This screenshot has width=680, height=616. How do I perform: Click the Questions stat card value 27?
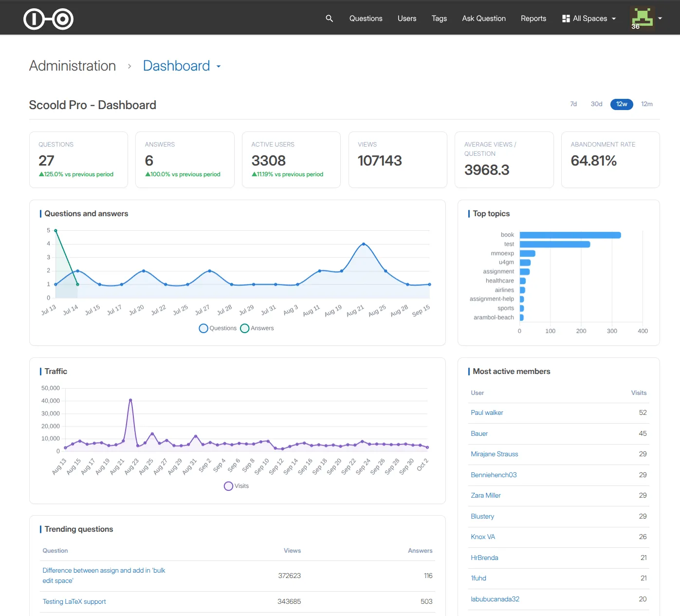tap(46, 161)
